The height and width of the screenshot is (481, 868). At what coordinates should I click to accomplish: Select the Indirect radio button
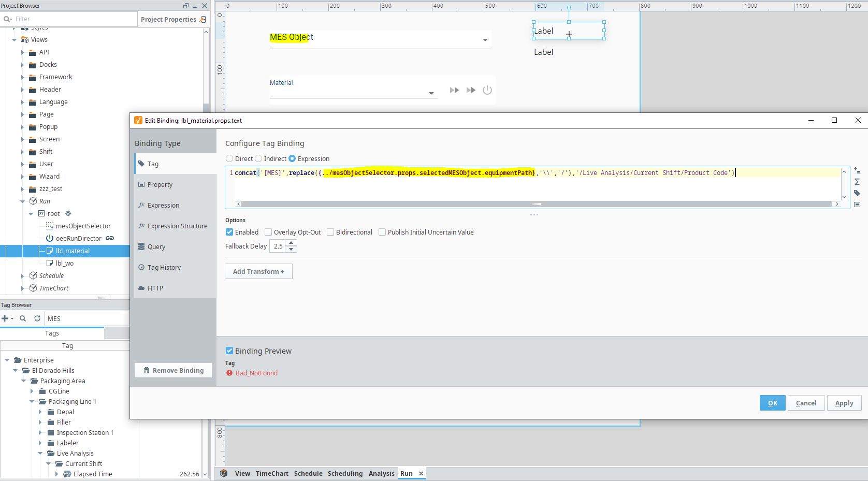tap(258, 159)
